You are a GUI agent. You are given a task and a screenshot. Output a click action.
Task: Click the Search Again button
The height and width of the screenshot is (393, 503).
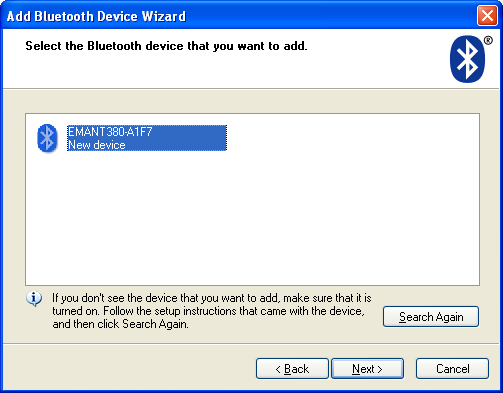tap(431, 316)
